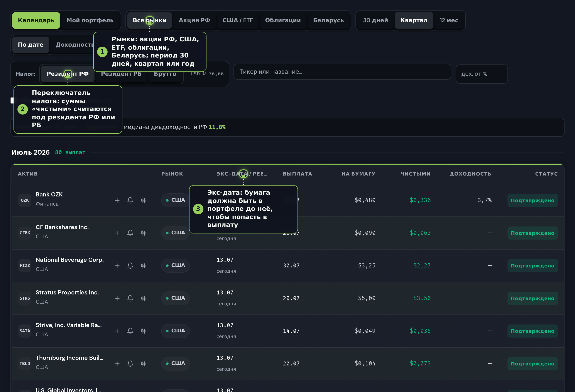This screenshot has height=392, width=575.
Task: Click the $3,25 per-share amount
Action: pyautogui.click(x=367, y=265)
